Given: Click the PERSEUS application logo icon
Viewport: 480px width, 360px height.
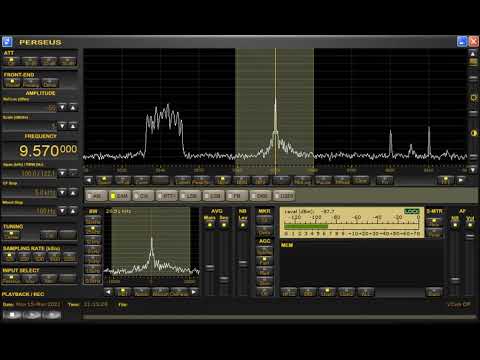Looking at the screenshot, I should [x=7, y=42].
